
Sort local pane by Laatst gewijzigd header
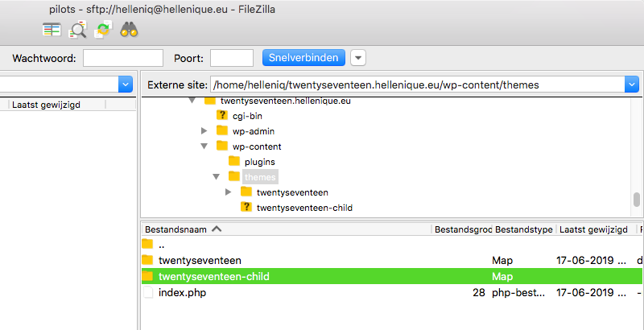[x=57, y=105]
